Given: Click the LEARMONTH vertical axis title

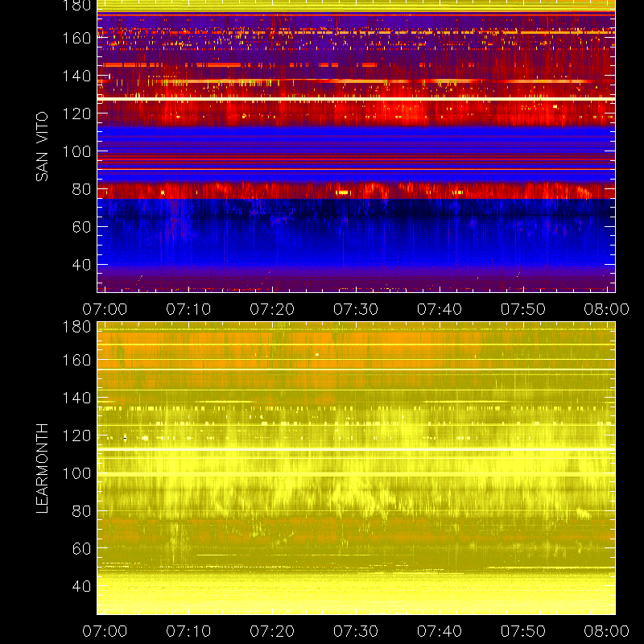Looking at the screenshot, I should click(x=42, y=469).
